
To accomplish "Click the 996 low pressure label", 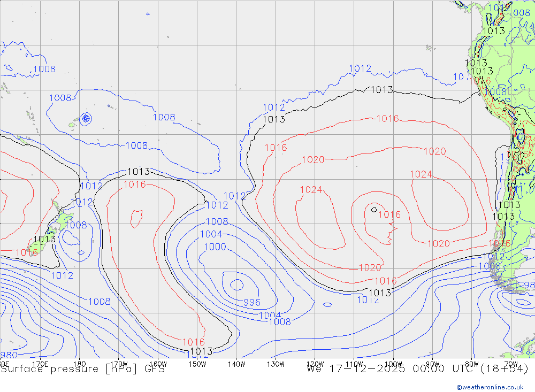I will [x=252, y=302].
